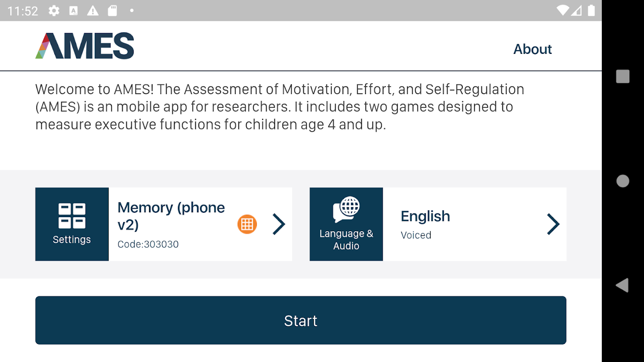Tap the keyboard 'A' status icon
Viewport: 644px width, 362px height.
[73, 10]
